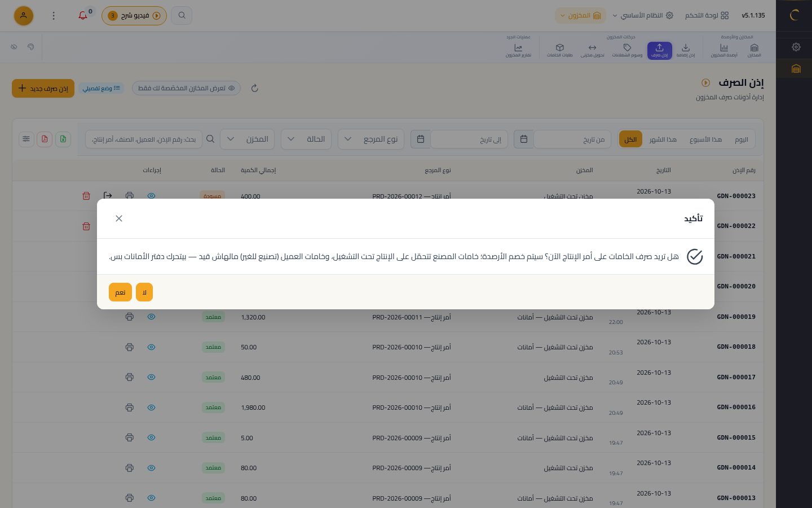Screen dimensions: 812x508
Task: Open إذن إضافة toolbar item
Action: tap(686, 50)
